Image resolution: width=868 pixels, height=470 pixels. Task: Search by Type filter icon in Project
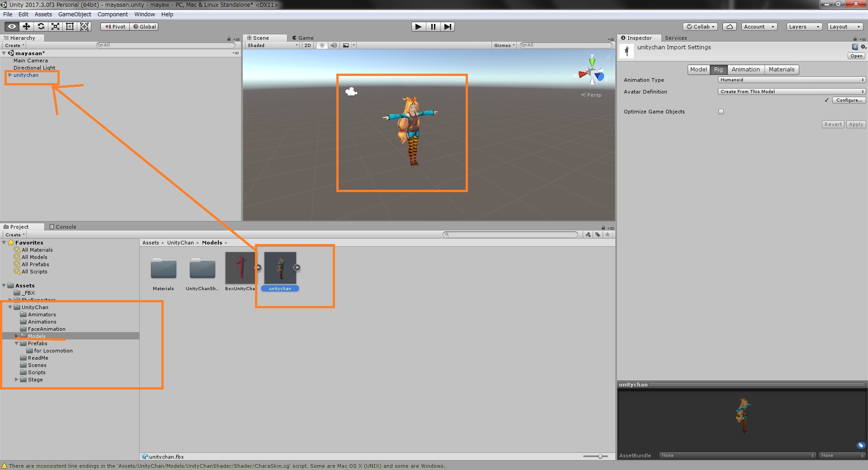[588, 235]
